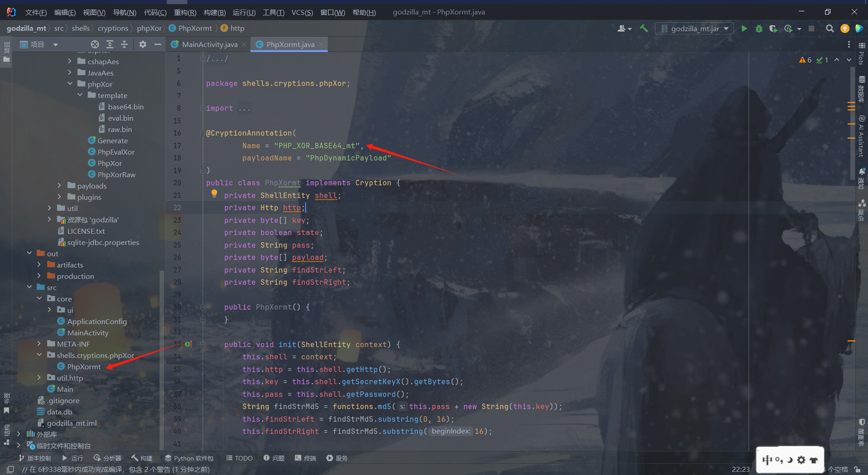Click line 22 in the editor gutter

177,207
